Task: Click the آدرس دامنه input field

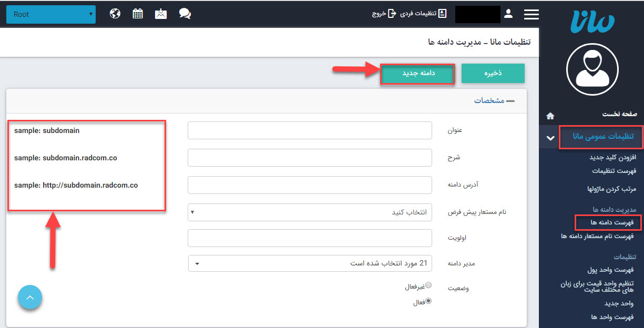Action: pos(310,185)
